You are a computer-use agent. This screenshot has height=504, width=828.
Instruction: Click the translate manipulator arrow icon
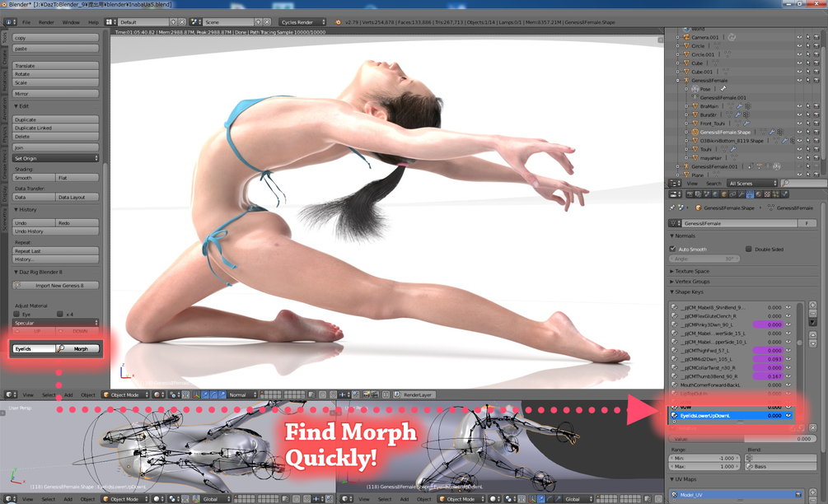coord(205,394)
